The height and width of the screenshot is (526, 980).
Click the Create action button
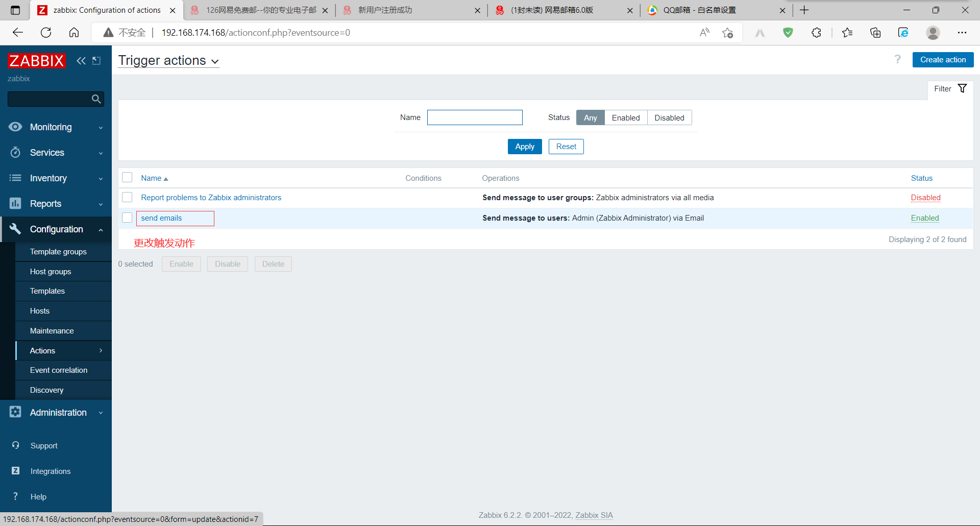coord(943,60)
